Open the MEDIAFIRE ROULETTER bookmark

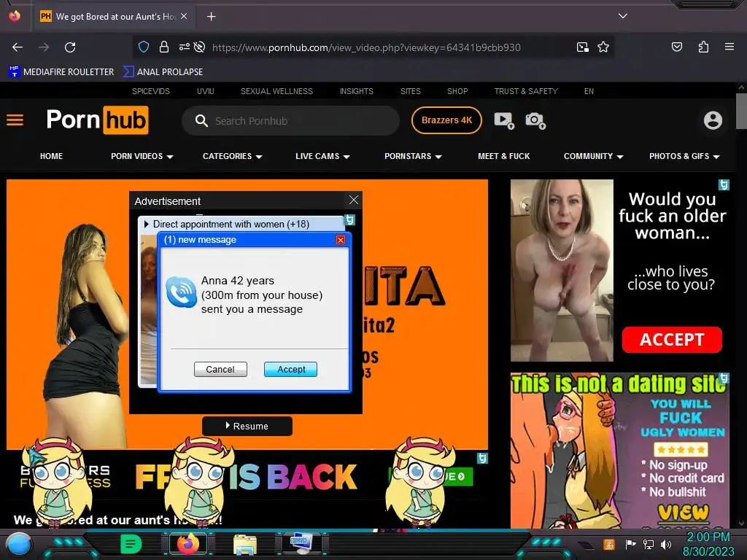click(x=61, y=72)
